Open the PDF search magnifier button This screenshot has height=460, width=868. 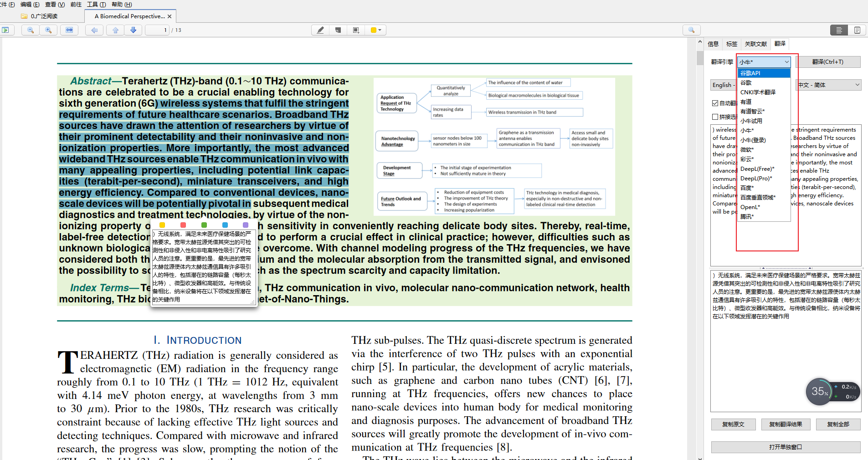click(x=692, y=30)
